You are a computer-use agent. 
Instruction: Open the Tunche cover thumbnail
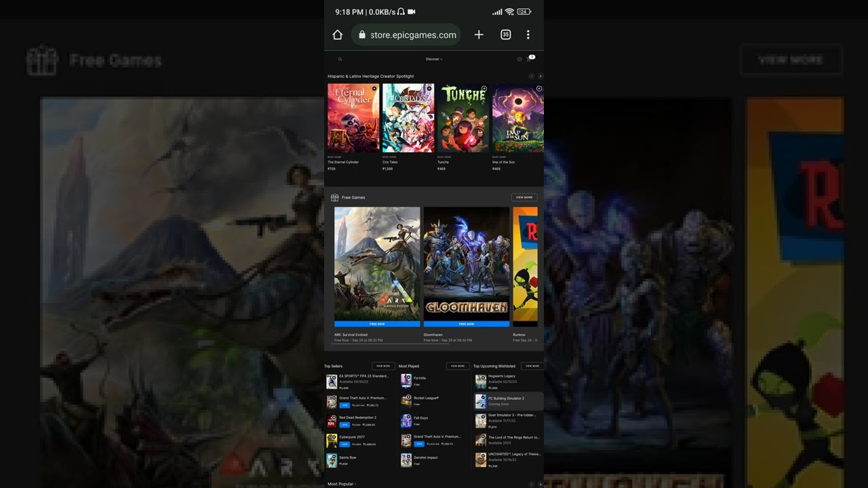coord(463,118)
